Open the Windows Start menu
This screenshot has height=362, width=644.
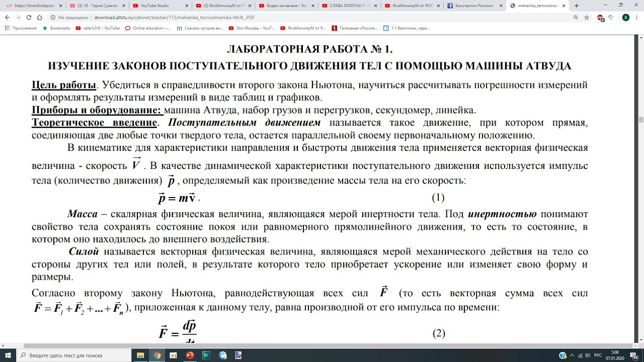8,355
